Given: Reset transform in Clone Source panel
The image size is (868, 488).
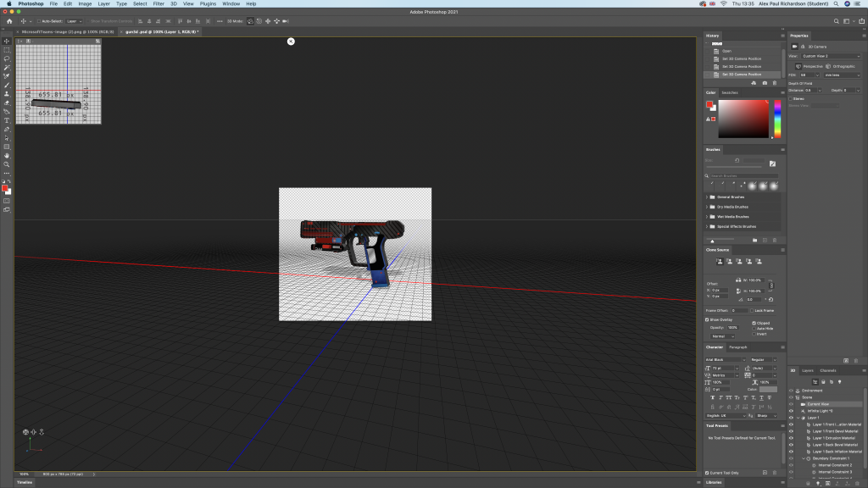Looking at the screenshot, I should (771, 299).
